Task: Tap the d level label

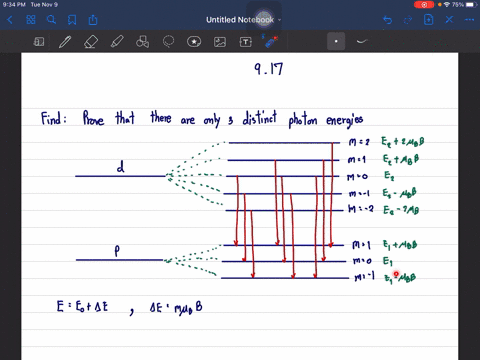Action: [121, 166]
